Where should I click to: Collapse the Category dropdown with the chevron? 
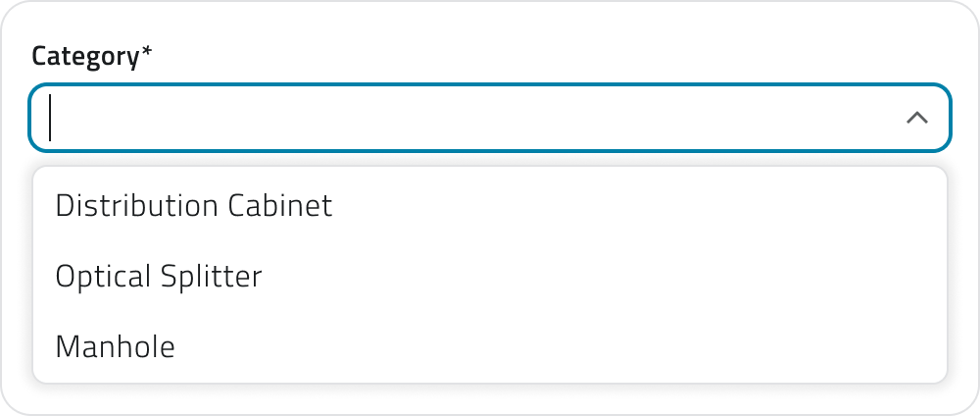(916, 119)
